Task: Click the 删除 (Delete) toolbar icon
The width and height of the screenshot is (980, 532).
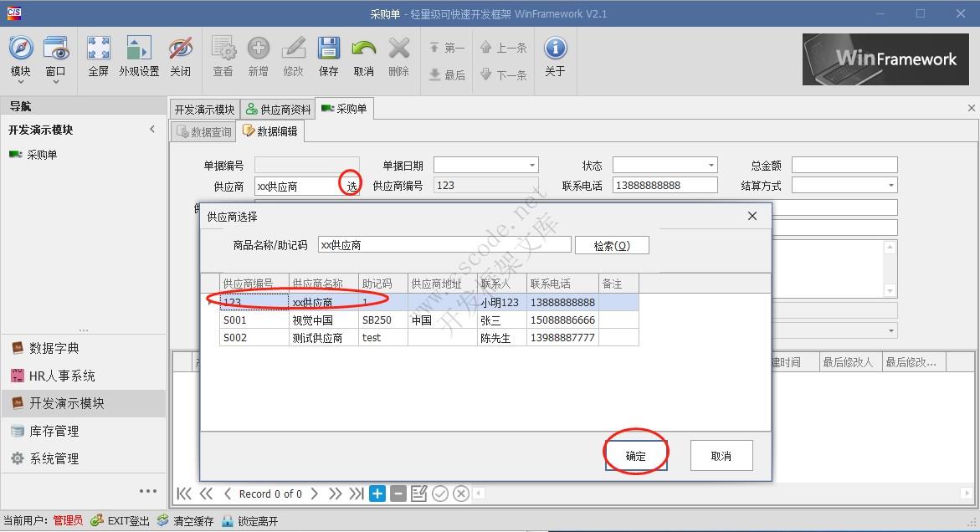Action: [399, 57]
